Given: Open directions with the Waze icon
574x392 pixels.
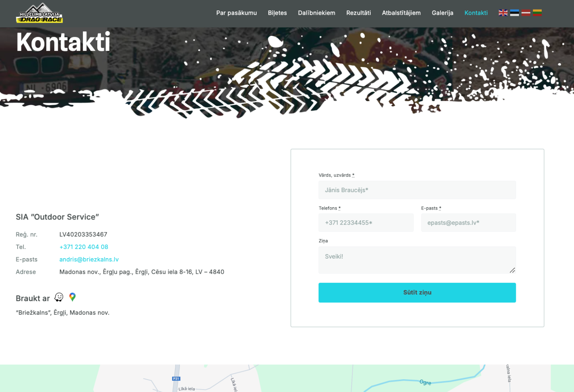Looking at the screenshot, I should pos(59,297).
